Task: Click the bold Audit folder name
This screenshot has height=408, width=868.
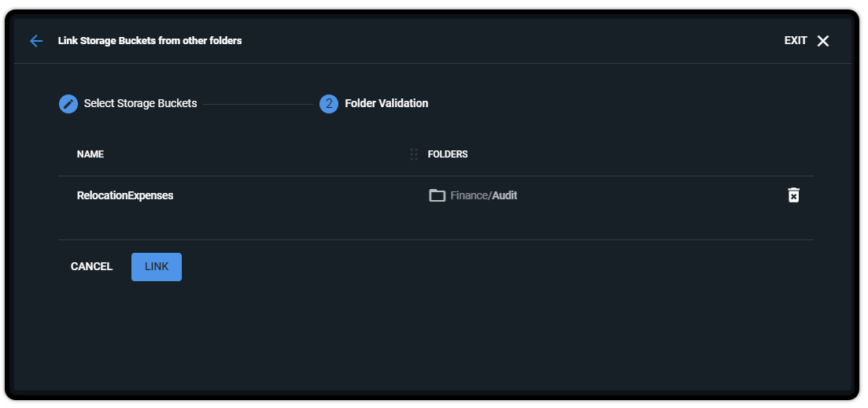Action: pyautogui.click(x=505, y=195)
